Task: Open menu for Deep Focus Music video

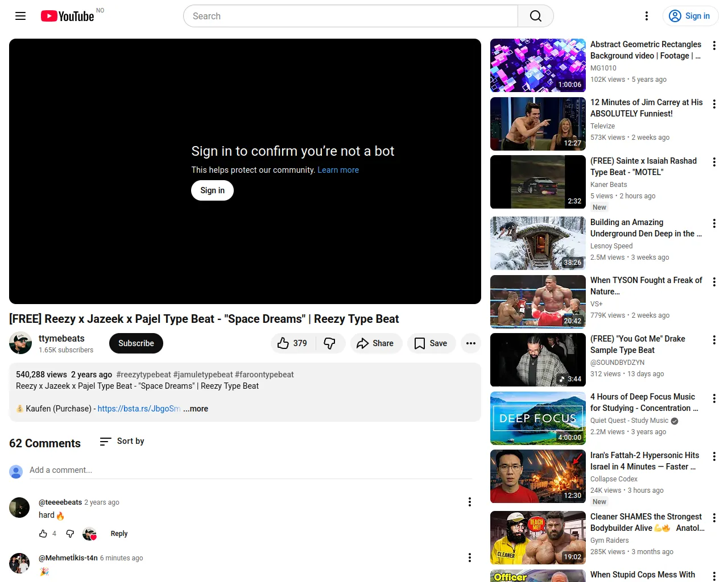Action: point(714,398)
